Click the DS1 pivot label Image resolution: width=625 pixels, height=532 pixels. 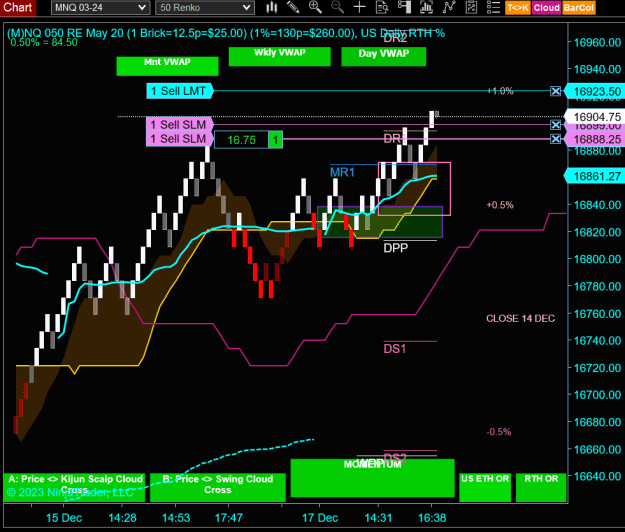coord(395,349)
